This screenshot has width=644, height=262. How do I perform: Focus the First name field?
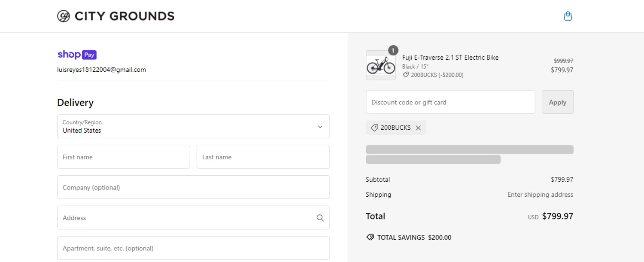coord(124,157)
